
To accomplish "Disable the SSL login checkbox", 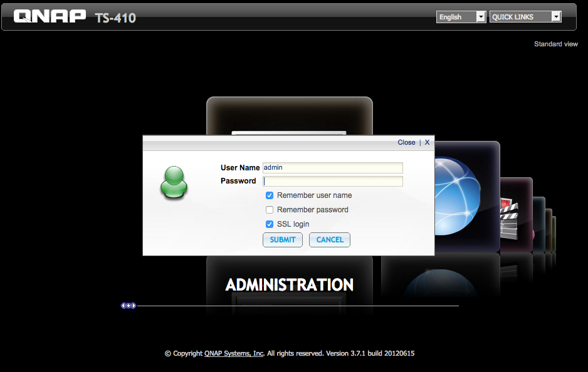I will click(x=270, y=224).
